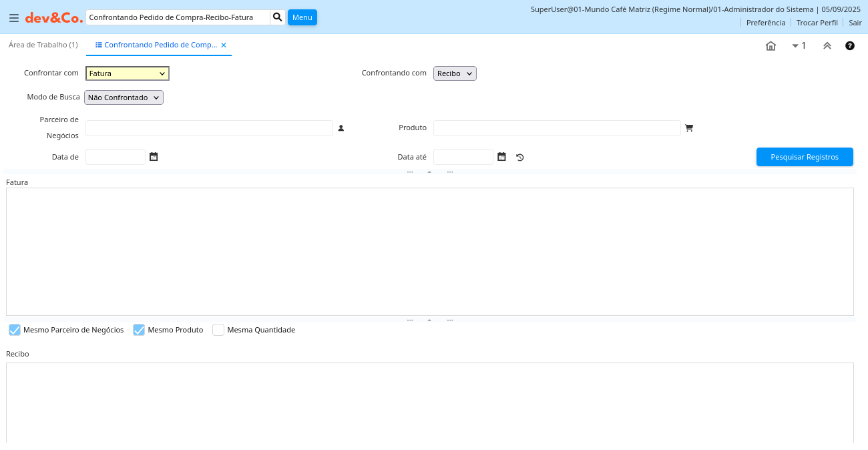
Task: Open product lookup cart icon
Action: [x=689, y=128]
